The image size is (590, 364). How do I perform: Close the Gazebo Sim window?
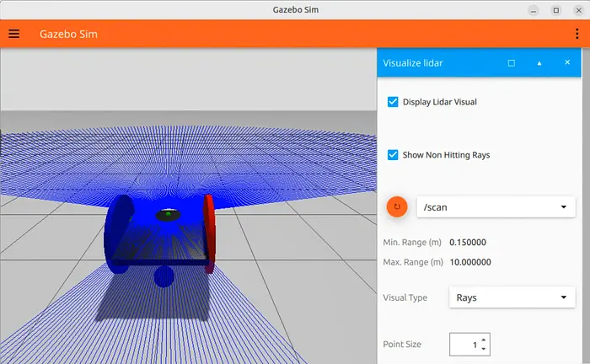pyautogui.click(x=577, y=9)
